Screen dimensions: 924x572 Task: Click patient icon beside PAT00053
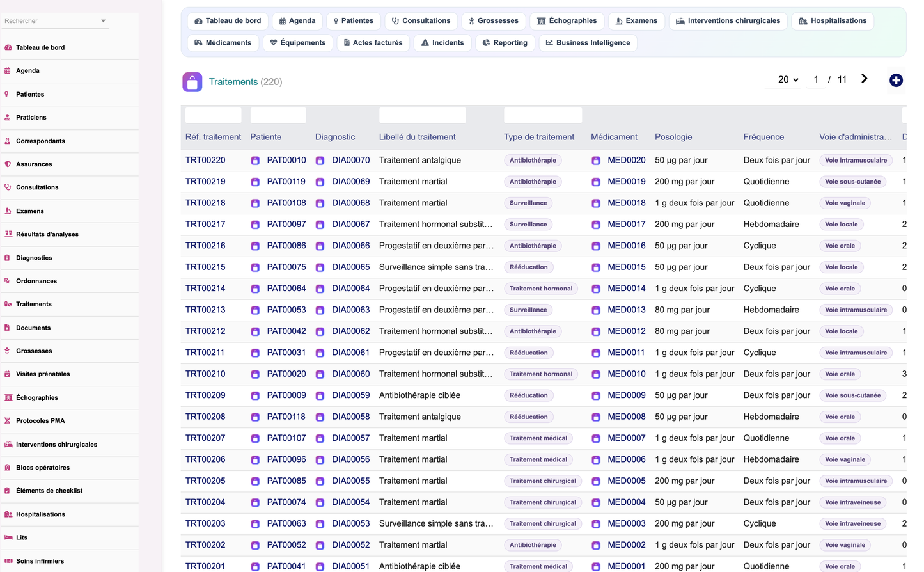tap(255, 310)
